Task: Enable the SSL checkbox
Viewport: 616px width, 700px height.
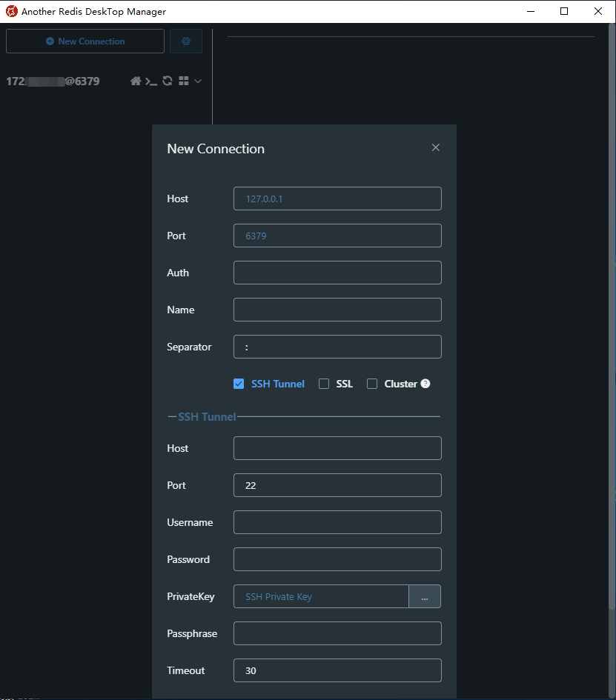Action: 324,384
